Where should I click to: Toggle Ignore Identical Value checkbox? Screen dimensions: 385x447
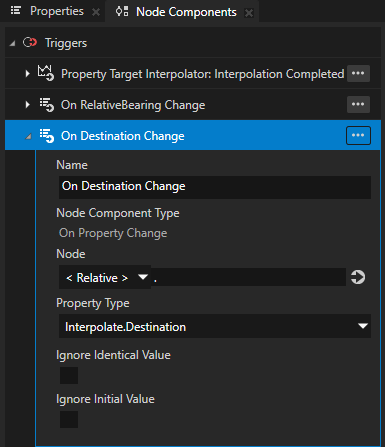[x=69, y=375]
